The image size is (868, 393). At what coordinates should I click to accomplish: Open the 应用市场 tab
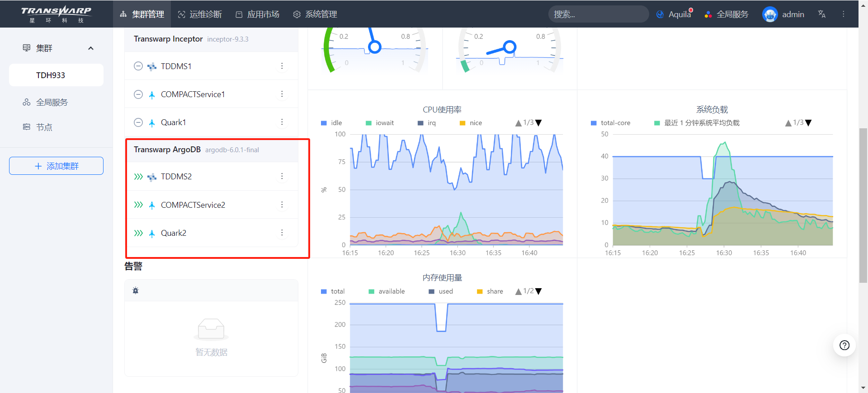(x=258, y=14)
